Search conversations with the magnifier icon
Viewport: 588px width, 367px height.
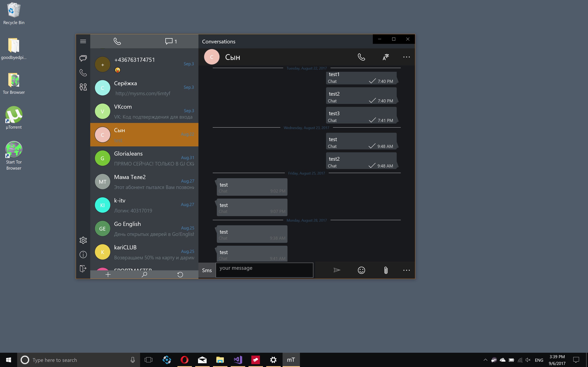click(144, 274)
